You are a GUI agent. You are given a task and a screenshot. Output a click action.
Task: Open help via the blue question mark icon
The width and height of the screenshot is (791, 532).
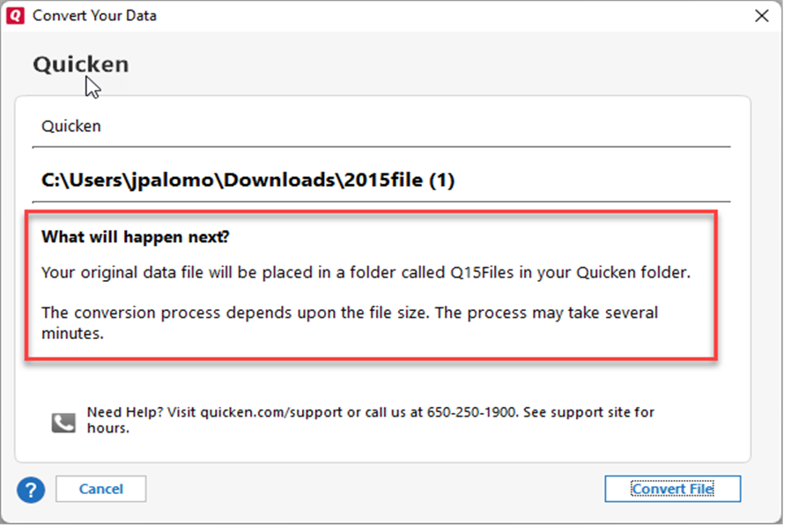31,489
